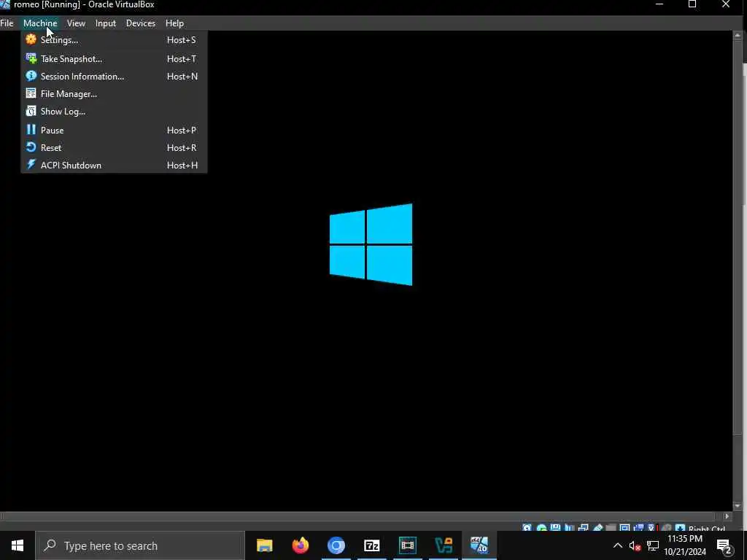This screenshot has width=747, height=560.
Task: Show hidden system tray icons
Action: 617,545
